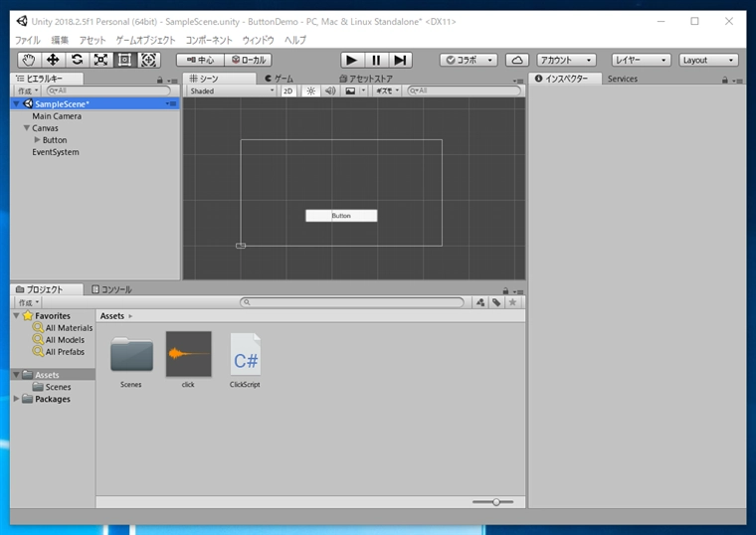
Task: Select the Move tool
Action: click(x=53, y=60)
